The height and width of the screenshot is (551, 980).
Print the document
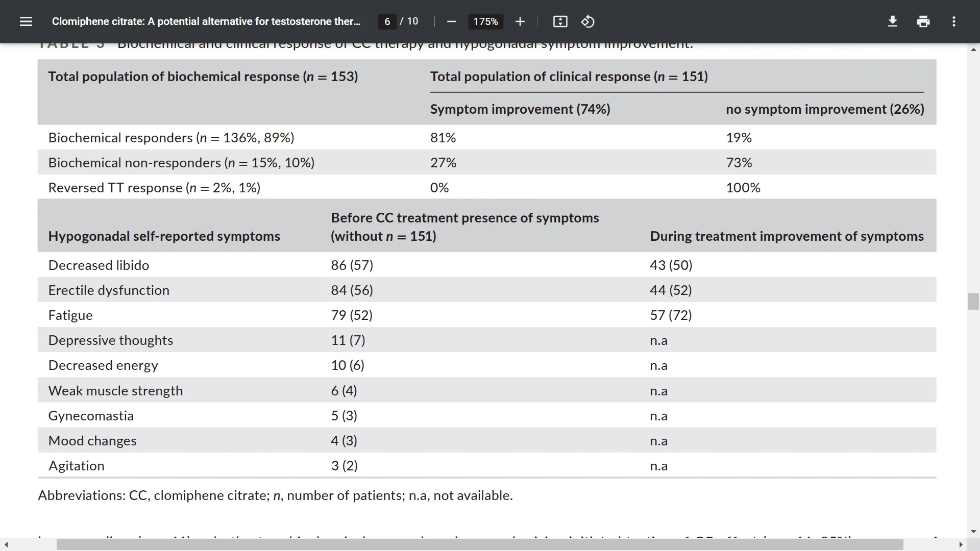pyautogui.click(x=923, y=21)
